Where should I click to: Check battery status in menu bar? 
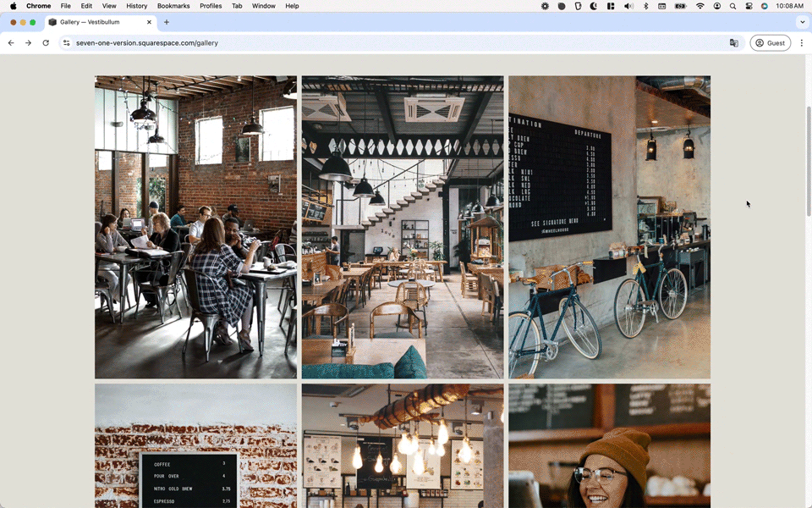[x=680, y=6]
